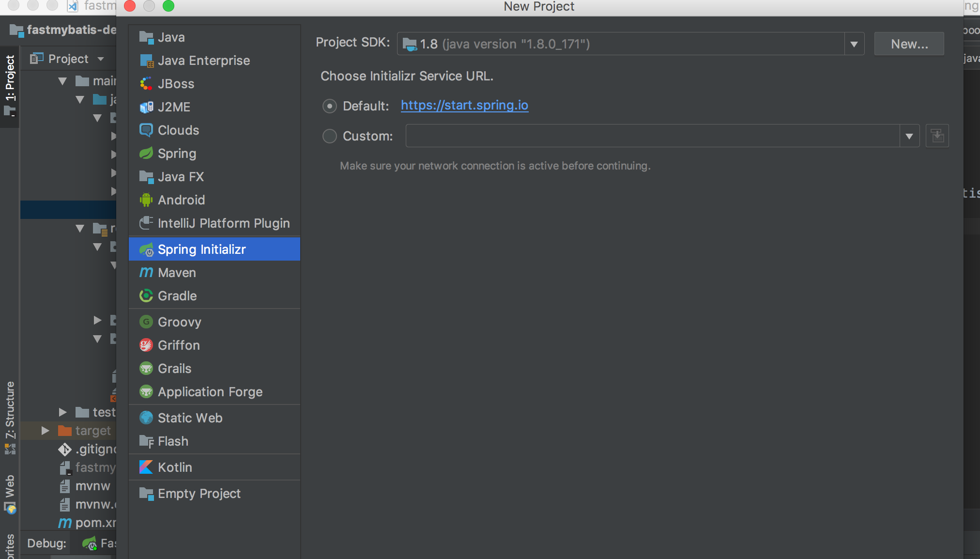
Task: Click the pom.xml Maven file icon
Action: 64,523
